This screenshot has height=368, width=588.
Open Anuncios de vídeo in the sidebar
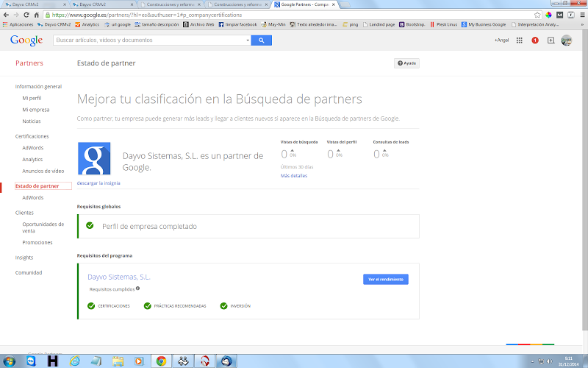pyautogui.click(x=43, y=171)
